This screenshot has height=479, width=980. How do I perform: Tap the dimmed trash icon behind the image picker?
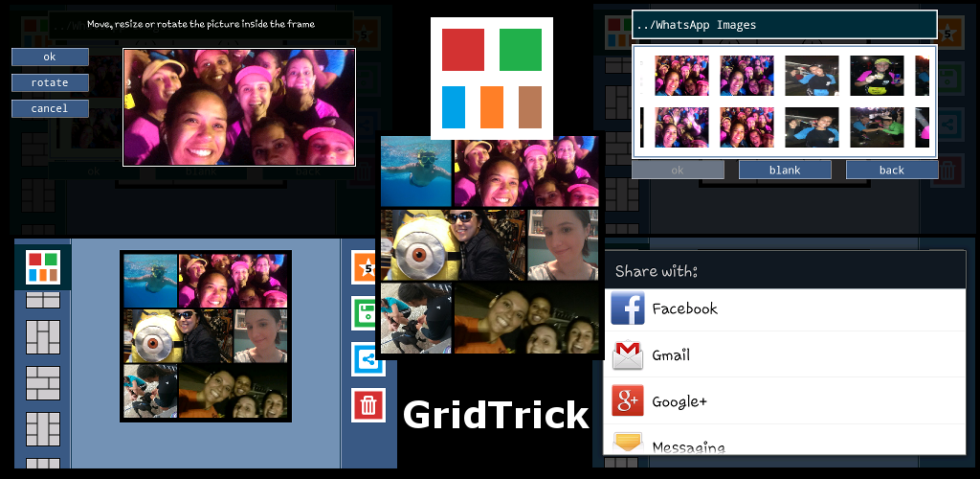(x=948, y=171)
